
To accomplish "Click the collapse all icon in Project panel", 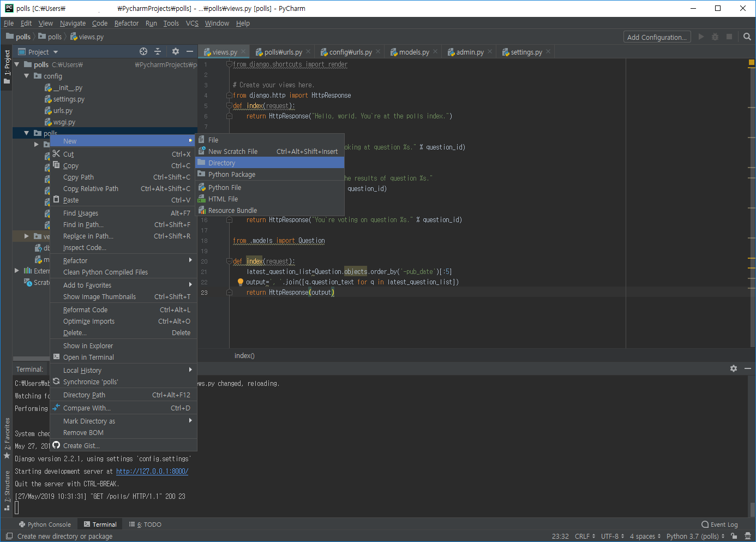I will click(158, 51).
